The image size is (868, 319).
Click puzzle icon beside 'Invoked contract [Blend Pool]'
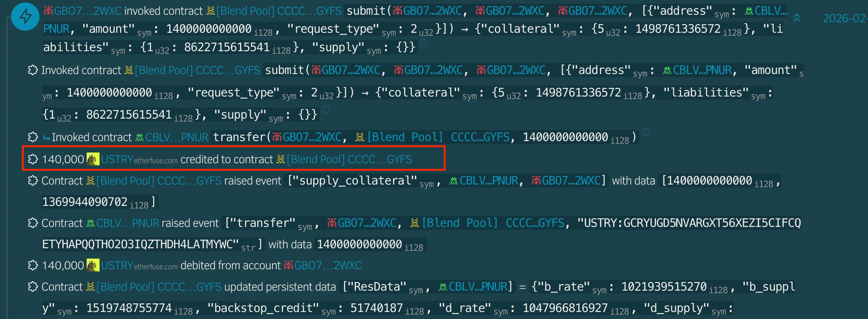(33, 70)
